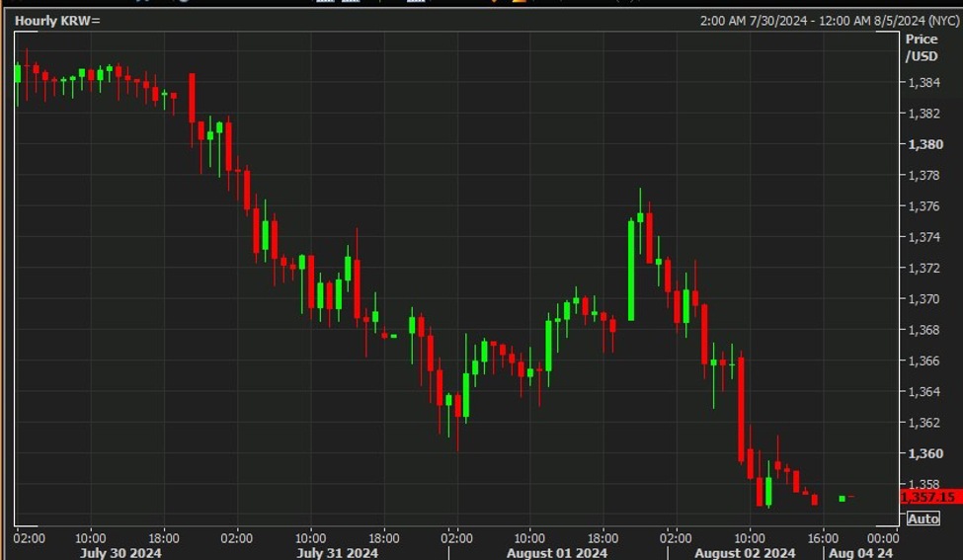Click the bold 1,360 price axis label
963x560 pixels.
924,453
